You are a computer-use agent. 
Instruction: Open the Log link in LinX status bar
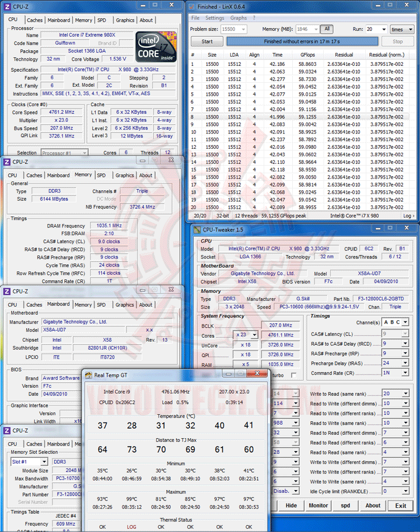(409, 216)
